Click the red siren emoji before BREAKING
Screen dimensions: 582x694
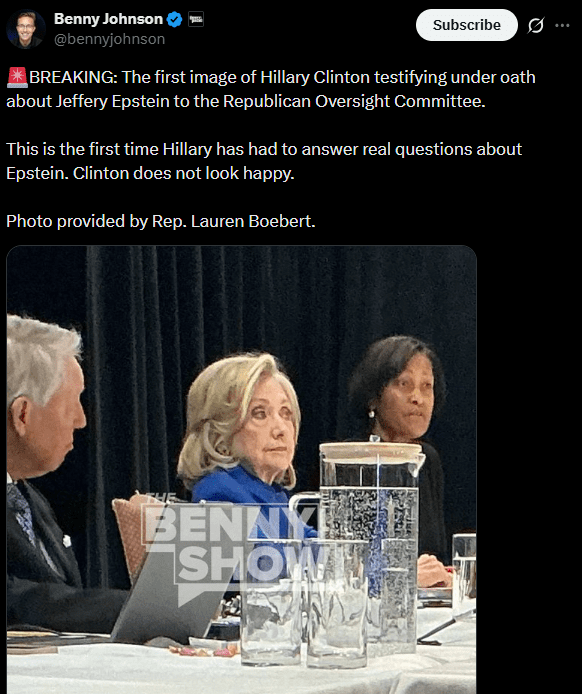click(x=17, y=77)
